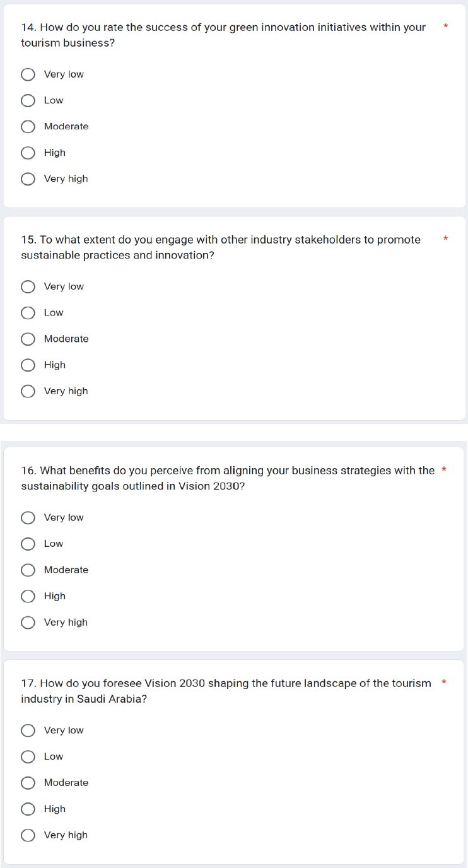Select 'High' for sustainability goals benefits
The width and height of the screenshot is (468, 868).
tap(28, 597)
